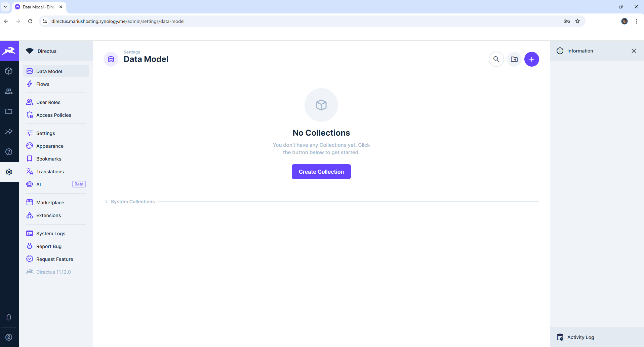Select Flows in settings sidebar
Screen dimensions: 644x347
click(x=43, y=84)
